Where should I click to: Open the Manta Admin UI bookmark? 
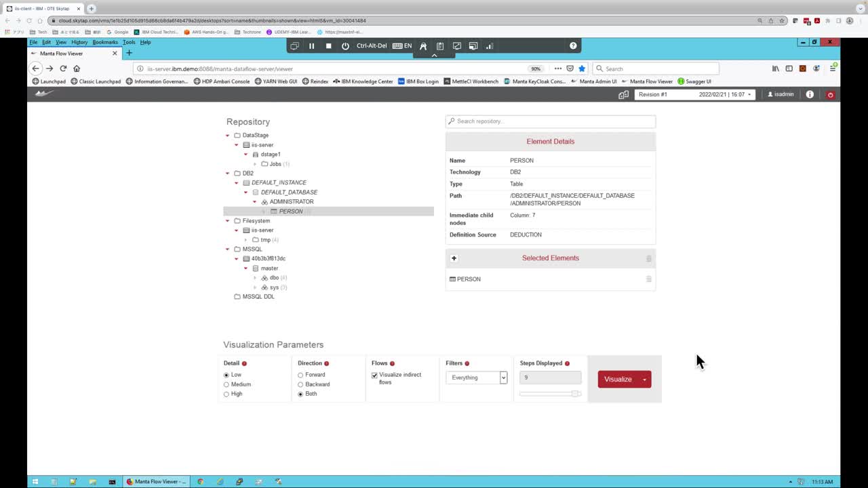[x=593, y=81]
